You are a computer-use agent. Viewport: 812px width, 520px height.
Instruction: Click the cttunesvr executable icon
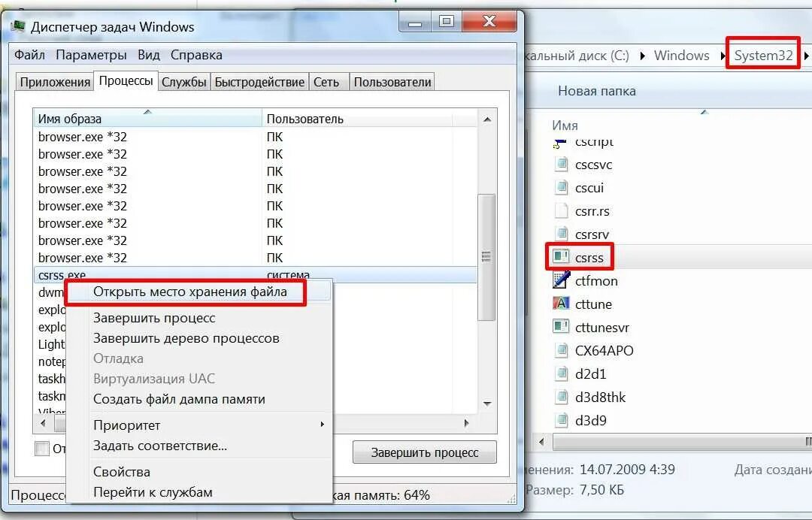(561, 327)
